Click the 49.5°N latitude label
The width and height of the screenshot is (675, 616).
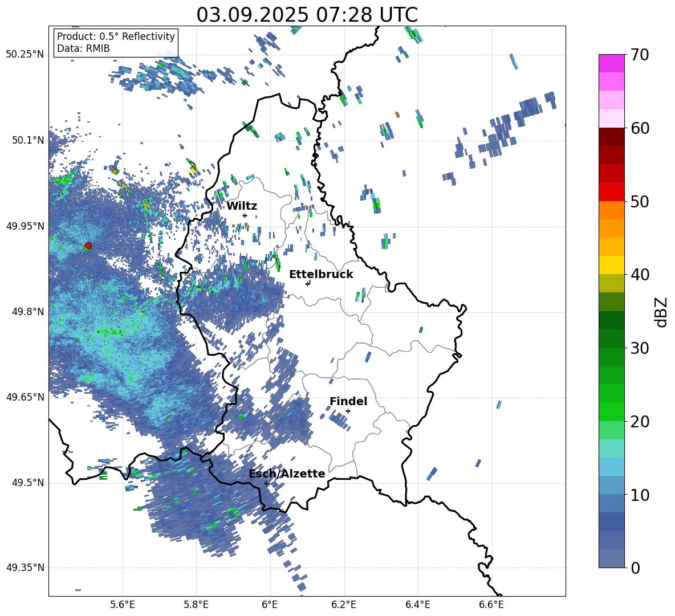pyautogui.click(x=28, y=483)
